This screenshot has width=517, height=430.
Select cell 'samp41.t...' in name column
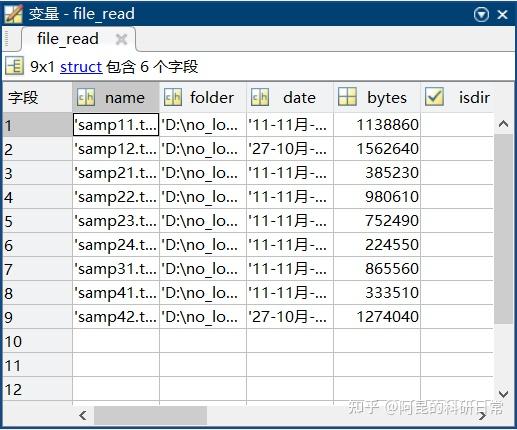(x=116, y=293)
